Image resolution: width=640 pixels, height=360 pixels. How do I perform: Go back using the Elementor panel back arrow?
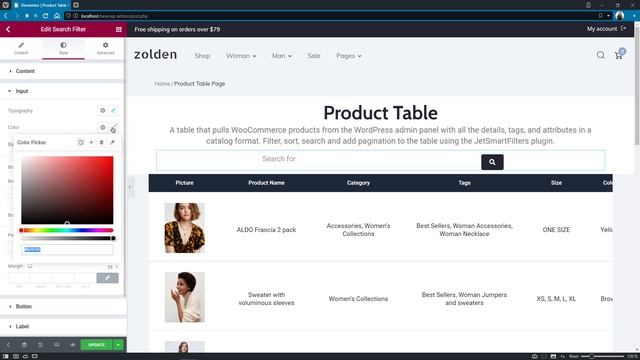[x=8, y=29]
